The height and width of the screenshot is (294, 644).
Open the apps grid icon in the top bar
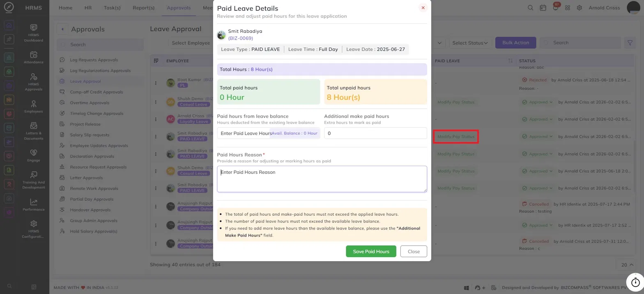pos(568,8)
